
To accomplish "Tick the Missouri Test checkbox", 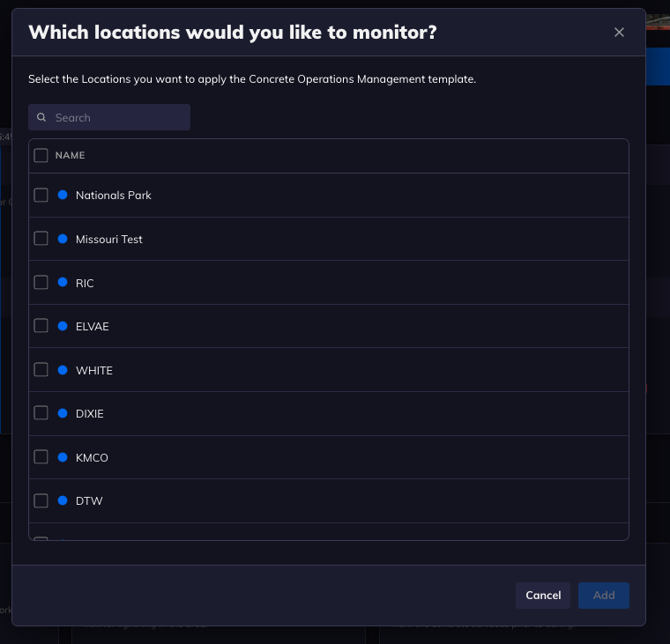I will tap(41, 238).
